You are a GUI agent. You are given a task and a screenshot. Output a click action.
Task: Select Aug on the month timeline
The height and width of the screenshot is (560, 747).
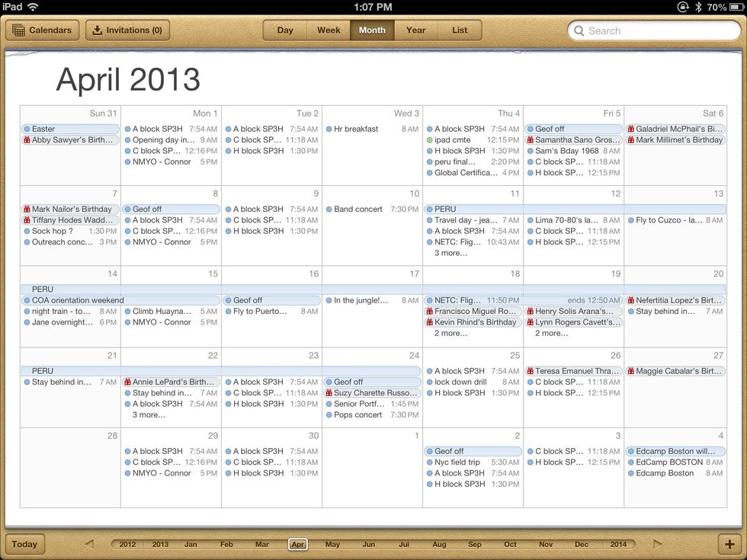point(439,544)
